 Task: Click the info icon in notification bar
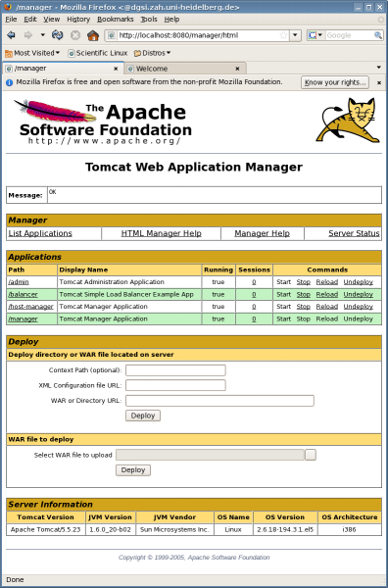pos(10,82)
